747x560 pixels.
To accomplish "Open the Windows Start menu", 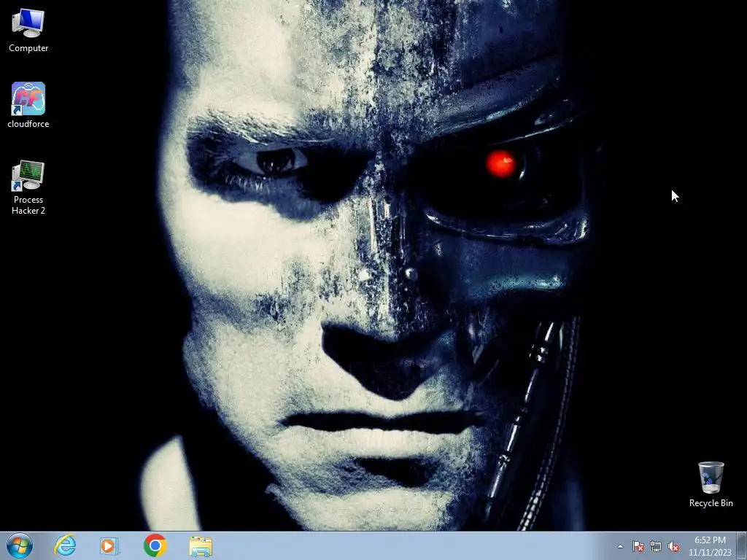I will [20, 545].
